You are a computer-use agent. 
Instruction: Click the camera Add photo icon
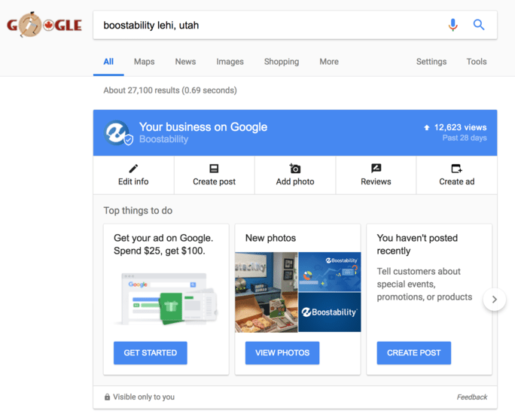coord(295,169)
